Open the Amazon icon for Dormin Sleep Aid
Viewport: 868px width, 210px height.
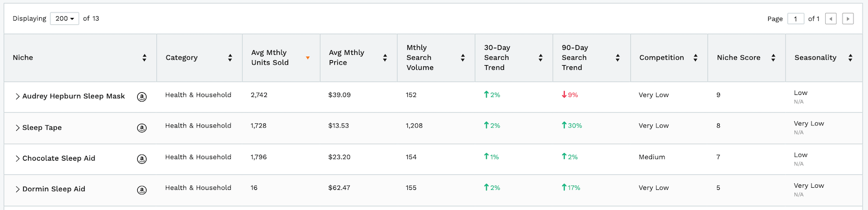(x=142, y=190)
